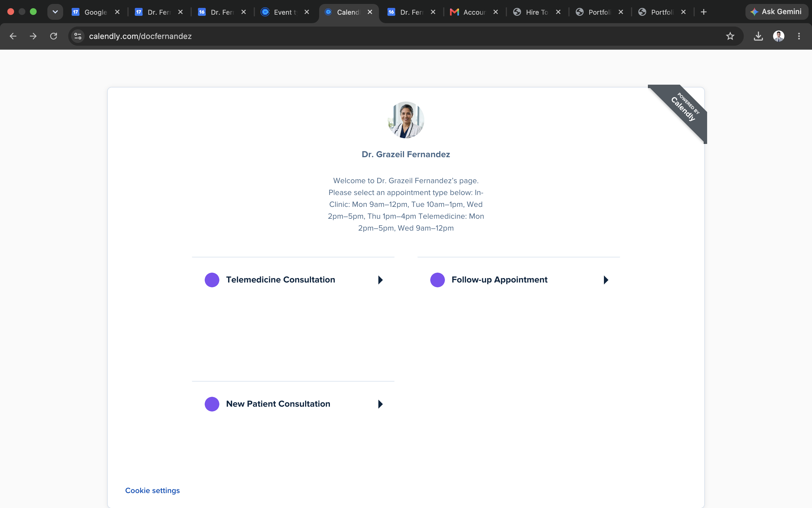
Task: Open the Follow-up Appointment event type
Action: click(518, 279)
